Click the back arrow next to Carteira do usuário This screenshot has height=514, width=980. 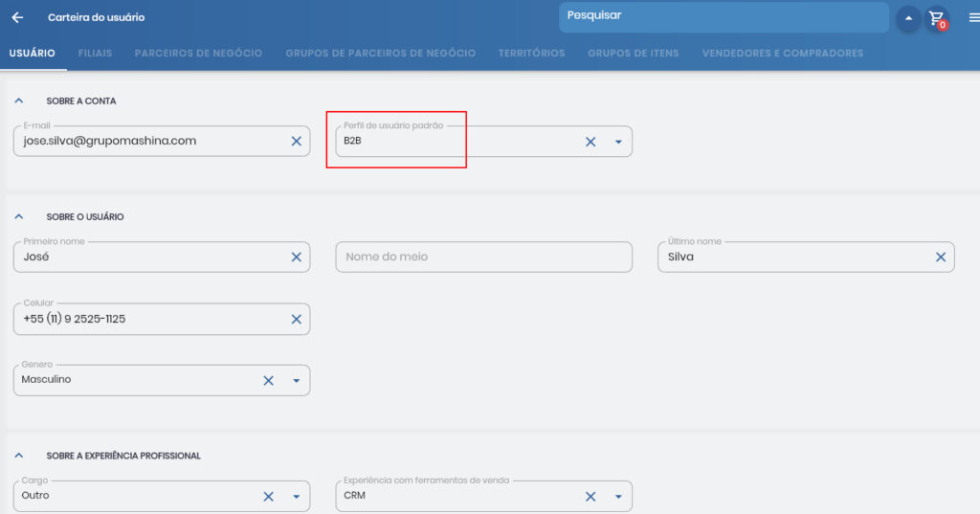point(17,17)
